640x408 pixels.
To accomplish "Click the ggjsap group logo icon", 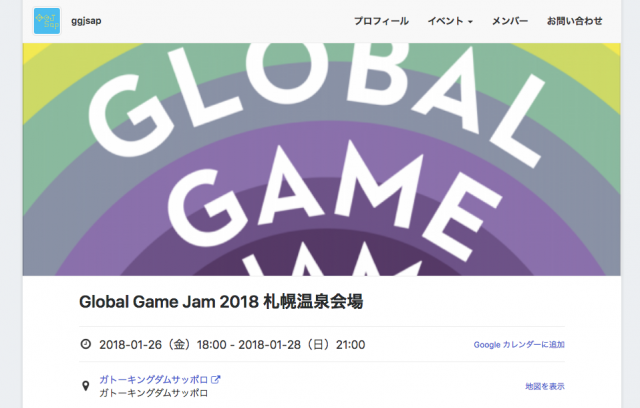I will point(47,21).
